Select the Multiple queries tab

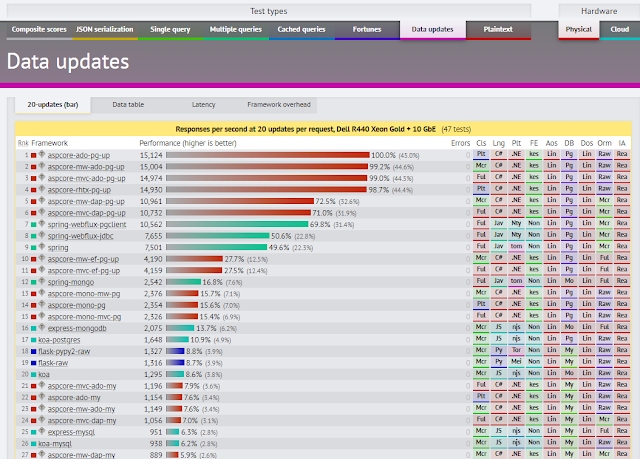point(236,29)
